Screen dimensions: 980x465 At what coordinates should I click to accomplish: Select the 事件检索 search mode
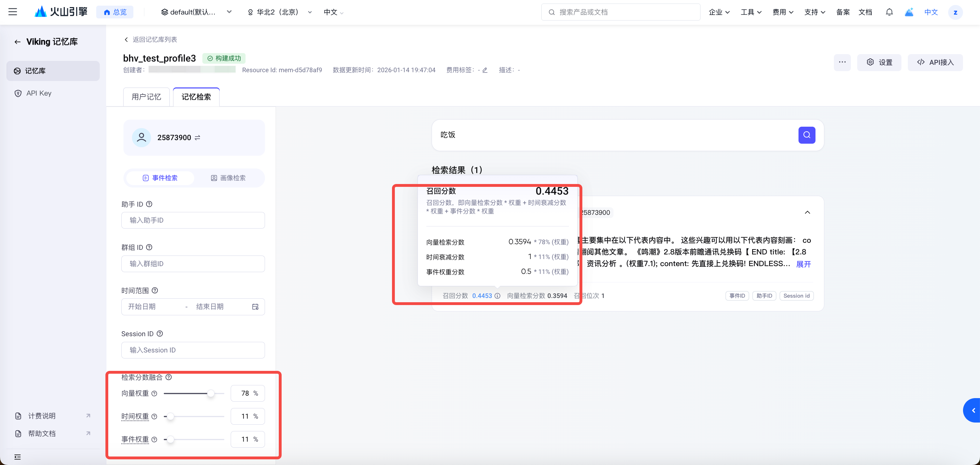tap(160, 178)
